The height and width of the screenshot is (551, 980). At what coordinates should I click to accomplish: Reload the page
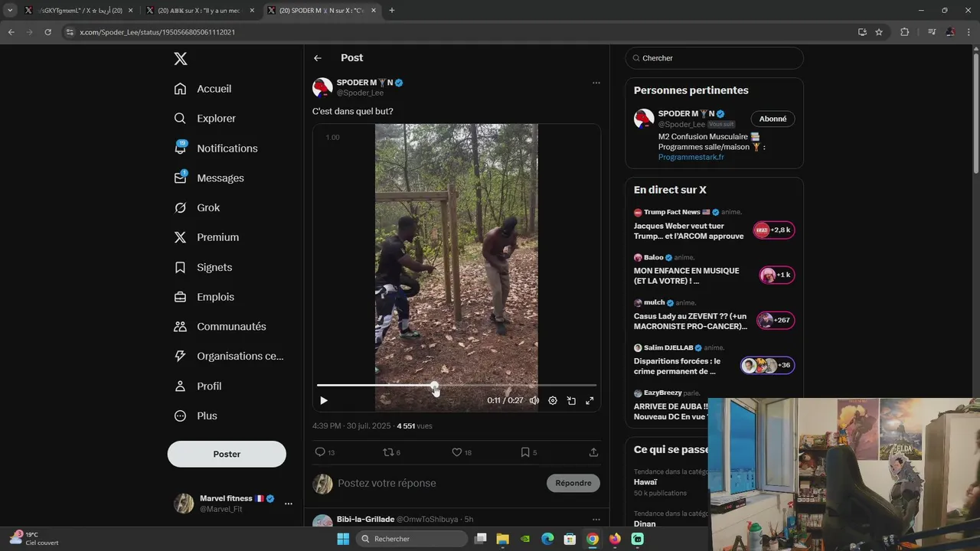(47, 32)
